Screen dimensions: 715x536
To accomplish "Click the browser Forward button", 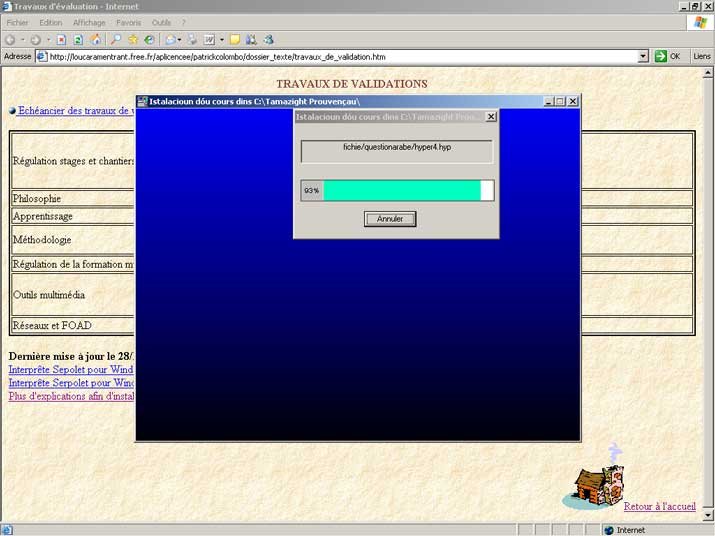I will click(36, 40).
